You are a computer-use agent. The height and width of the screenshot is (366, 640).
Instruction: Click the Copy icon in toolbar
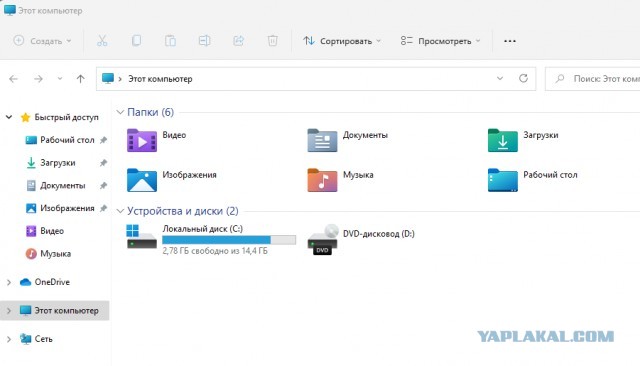pyautogui.click(x=136, y=41)
